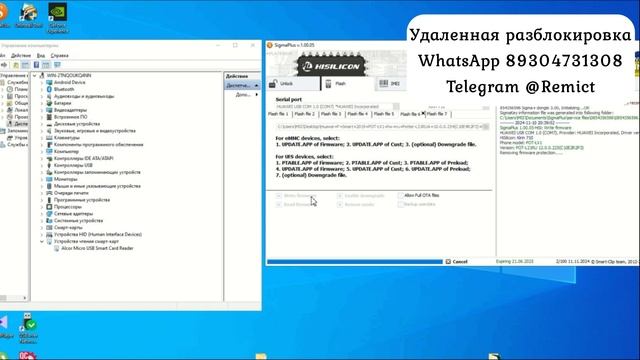Click right arrow of left pane horizontal scrollbar
This screenshot has height=360, width=640.
[x=24, y=298]
